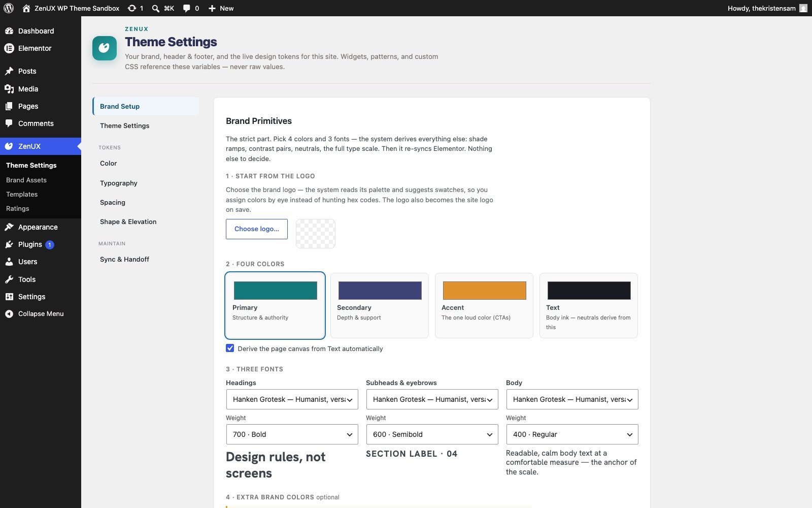
Task: Open Subheads weight 600 Semibold dropdown
Action: [432, 434]
